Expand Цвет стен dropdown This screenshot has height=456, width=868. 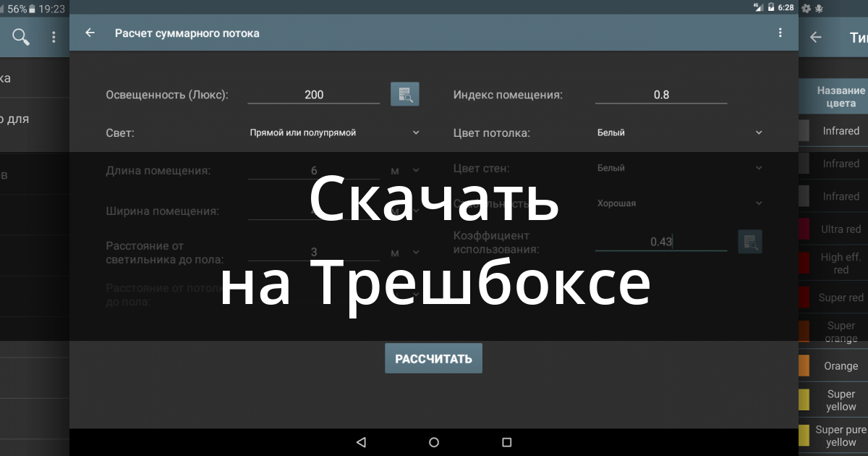[680, 168]
